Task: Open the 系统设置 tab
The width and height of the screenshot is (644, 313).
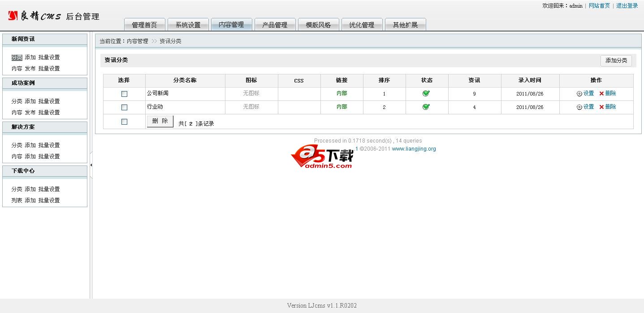Action: click(188, 25)
